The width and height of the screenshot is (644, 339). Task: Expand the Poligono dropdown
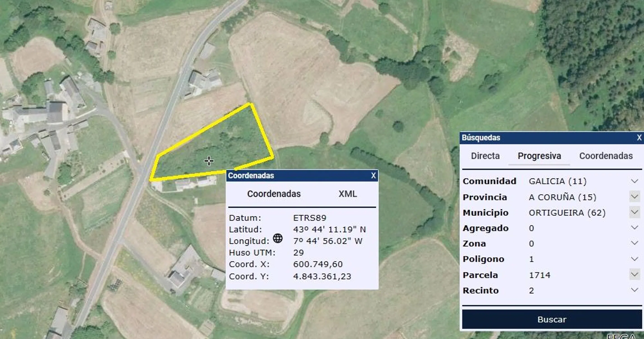634,259
